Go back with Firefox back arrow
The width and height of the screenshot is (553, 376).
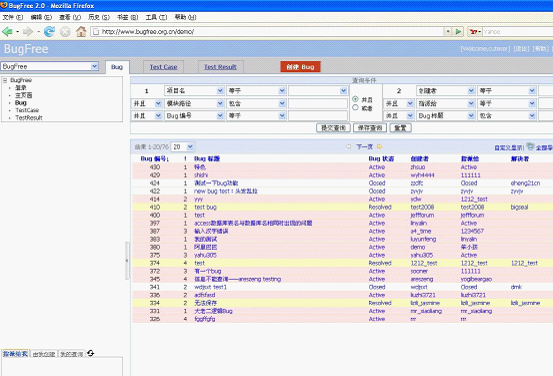tap(7, 32)
